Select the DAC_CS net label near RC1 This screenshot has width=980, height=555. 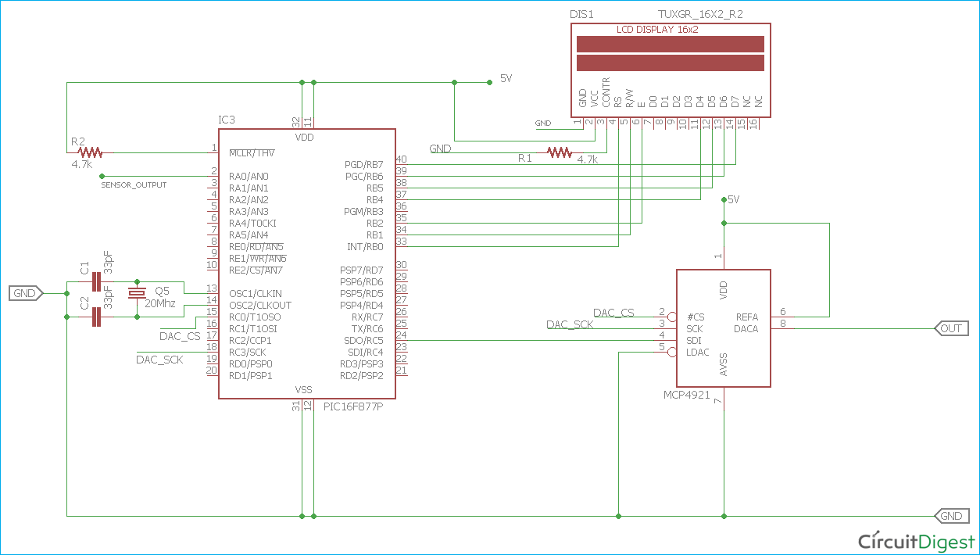pos(179,336)
